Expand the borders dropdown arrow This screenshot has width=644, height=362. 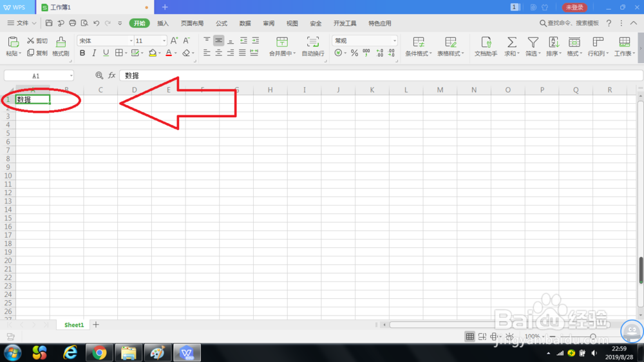pyautogui.click(x=126, y=53)
